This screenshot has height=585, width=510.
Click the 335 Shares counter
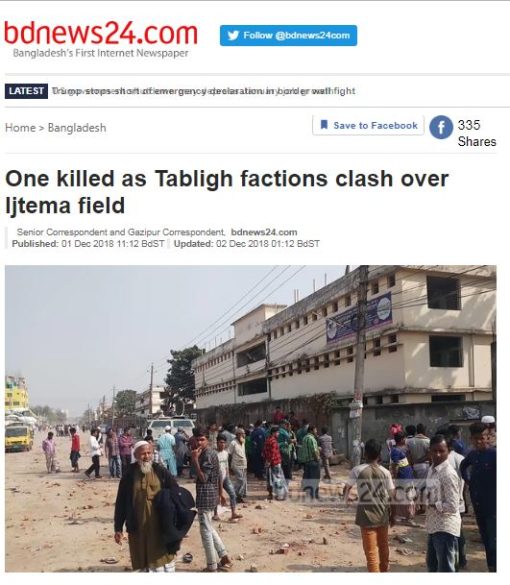point(476,133)
